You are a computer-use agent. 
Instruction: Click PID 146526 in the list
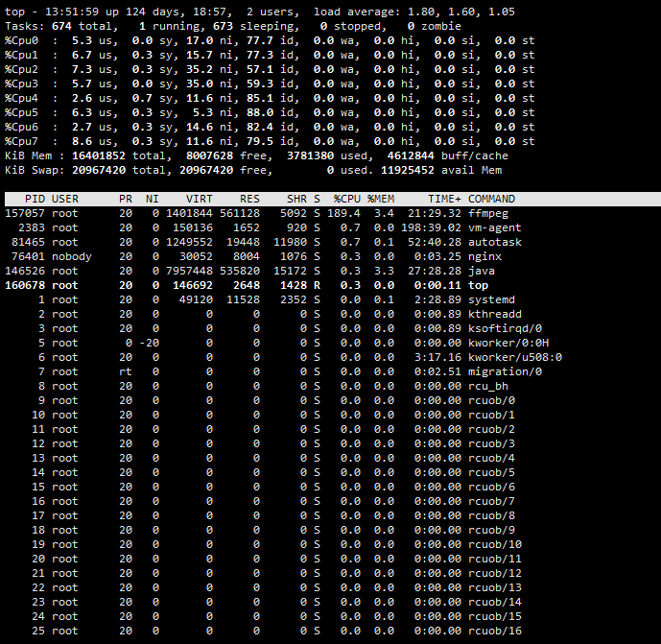(24, 271)
